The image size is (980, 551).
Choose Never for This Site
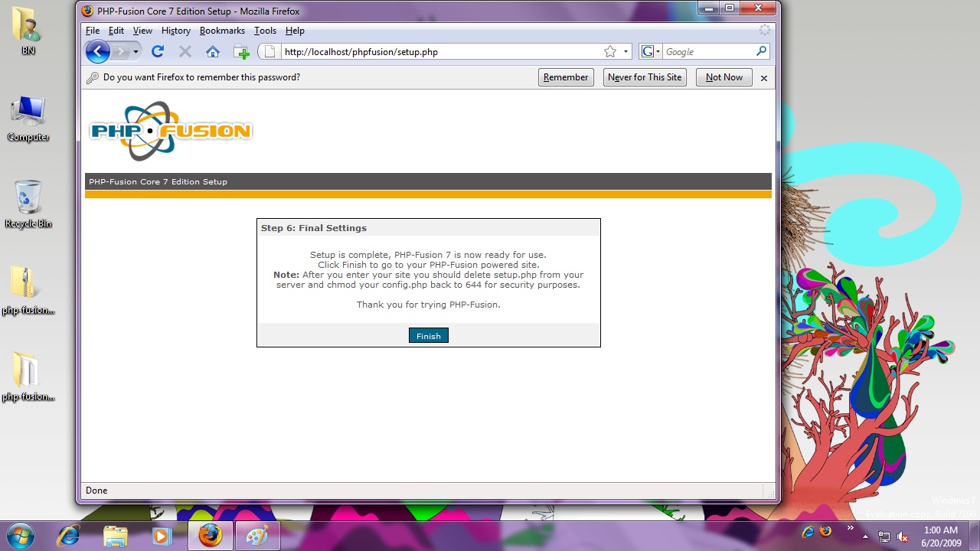point(644,77)
